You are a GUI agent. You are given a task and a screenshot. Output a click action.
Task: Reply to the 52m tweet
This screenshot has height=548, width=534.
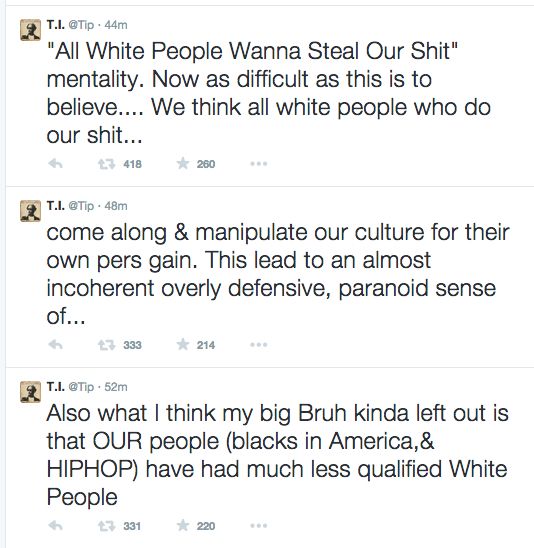click(x=56, y=526)
